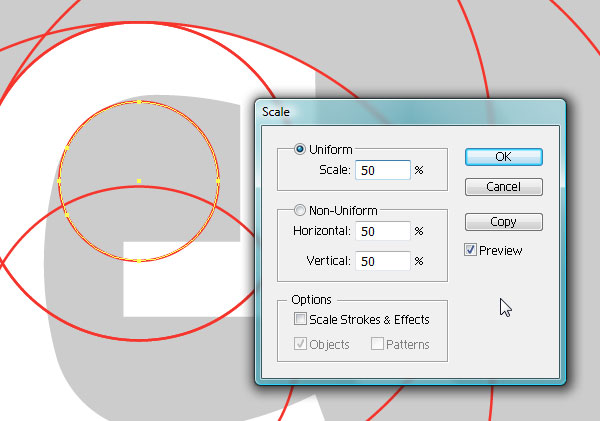This screenshot has width=600, height=421.
Task: Toggle the Preview checkbox
Action: 470,250
